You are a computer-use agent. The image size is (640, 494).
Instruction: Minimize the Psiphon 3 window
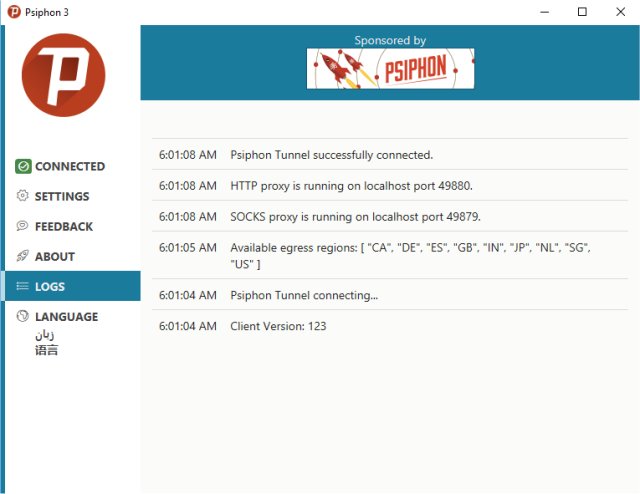click(x=544, y=12)
